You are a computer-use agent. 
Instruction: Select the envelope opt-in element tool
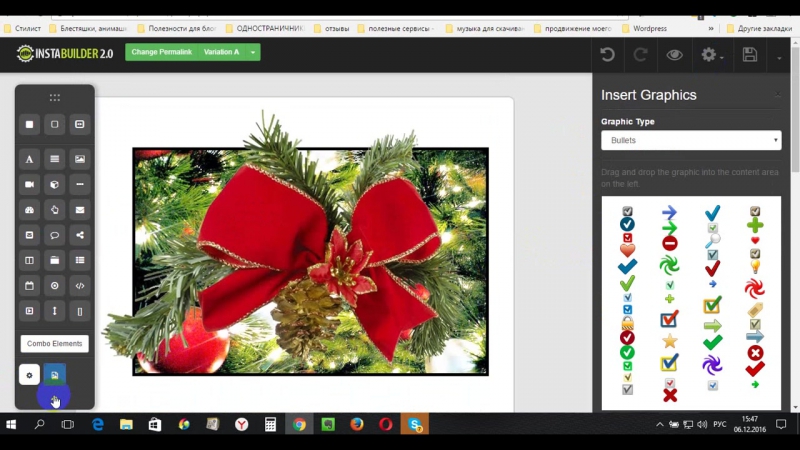pos(80,210)
